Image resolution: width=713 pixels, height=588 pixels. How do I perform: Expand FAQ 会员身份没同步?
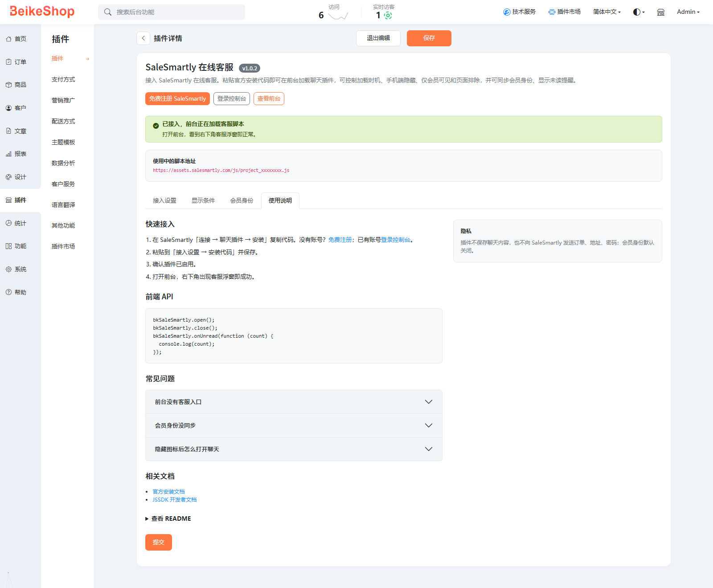click(x=294, y=425)
